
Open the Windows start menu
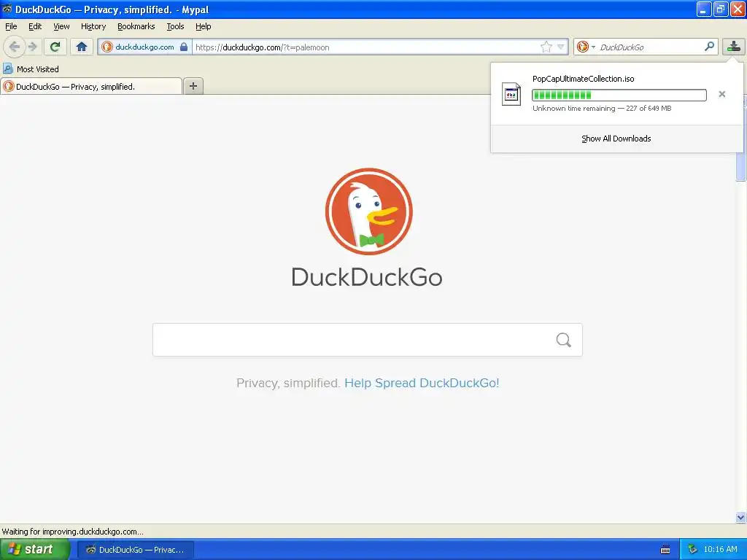pyautogui.click(x=34, y=549)
